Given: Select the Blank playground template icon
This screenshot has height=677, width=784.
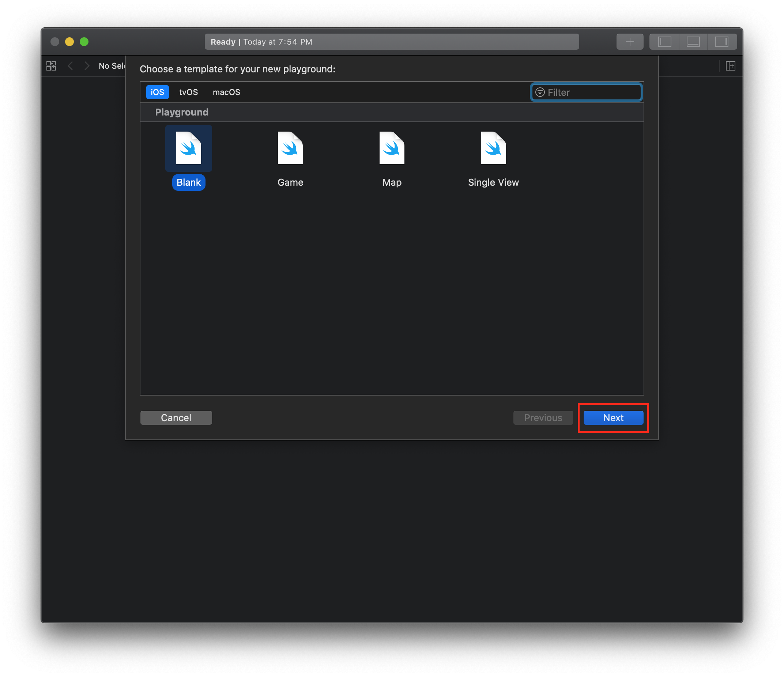Looking at the screenshot, I should pyautogui.click(x=188, y=148).
